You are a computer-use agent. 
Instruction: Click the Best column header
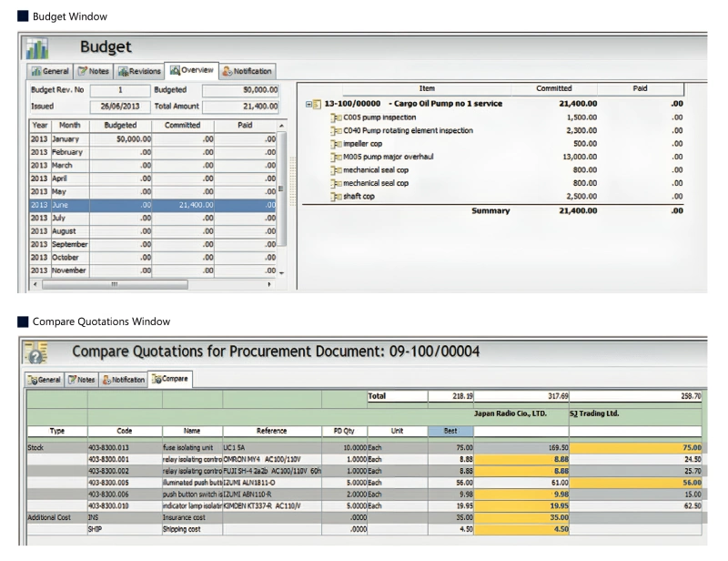tap(450, 431)
